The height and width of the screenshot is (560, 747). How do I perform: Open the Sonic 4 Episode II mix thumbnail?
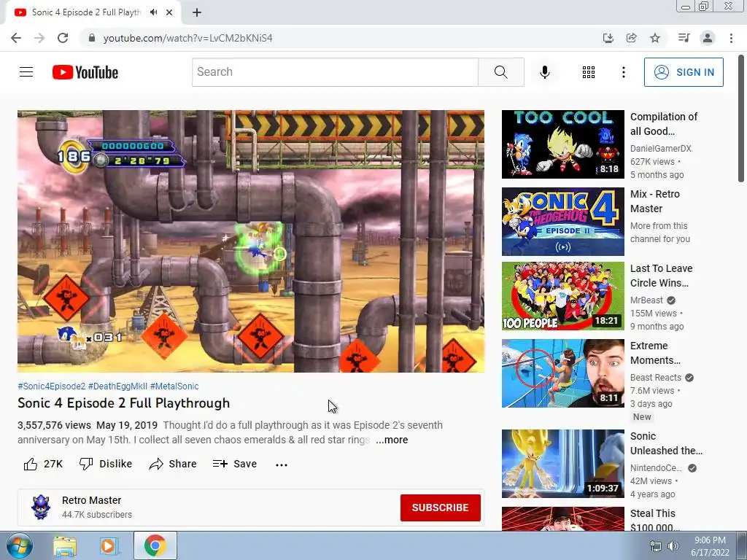tap(562, 222)
